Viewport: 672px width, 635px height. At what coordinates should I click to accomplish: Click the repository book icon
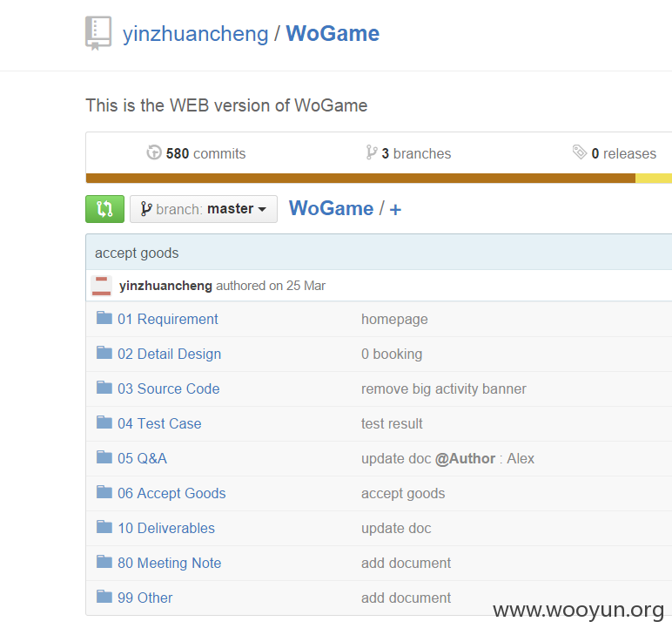[x=98, y=33]
